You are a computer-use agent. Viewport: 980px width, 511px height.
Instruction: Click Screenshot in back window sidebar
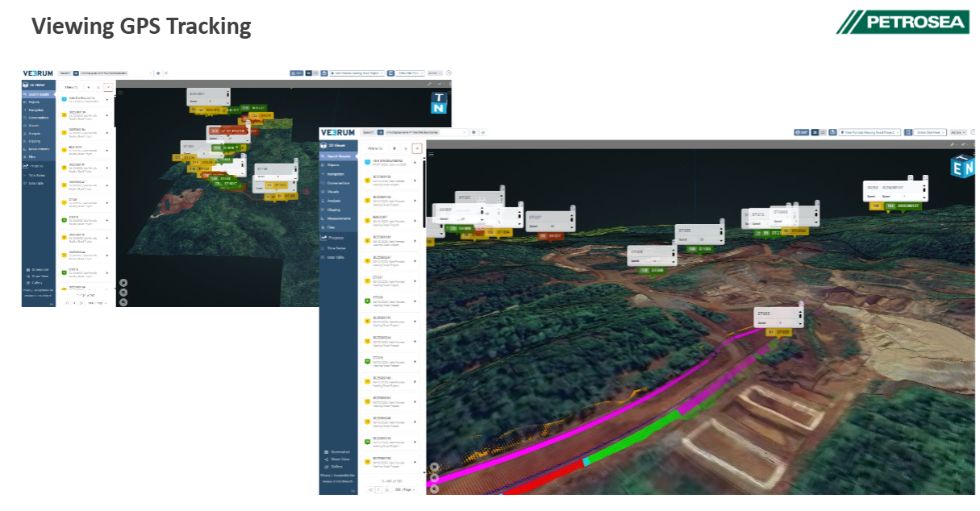pos(37,269)
